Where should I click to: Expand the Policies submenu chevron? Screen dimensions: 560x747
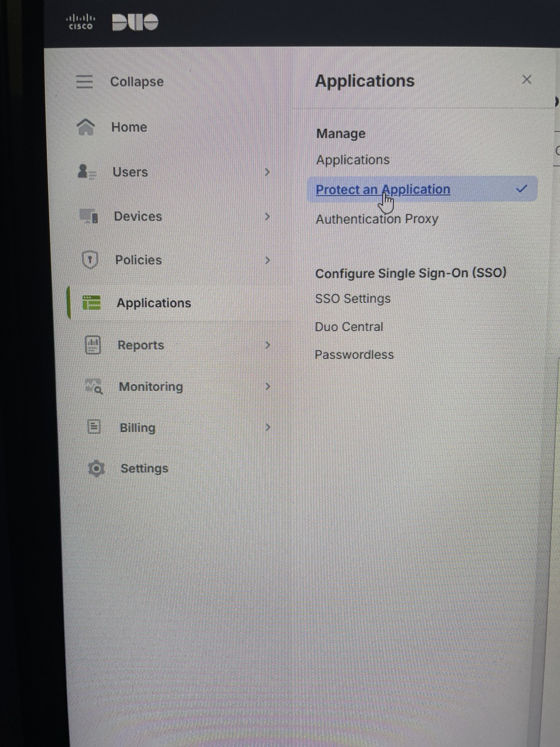[268, 260]
